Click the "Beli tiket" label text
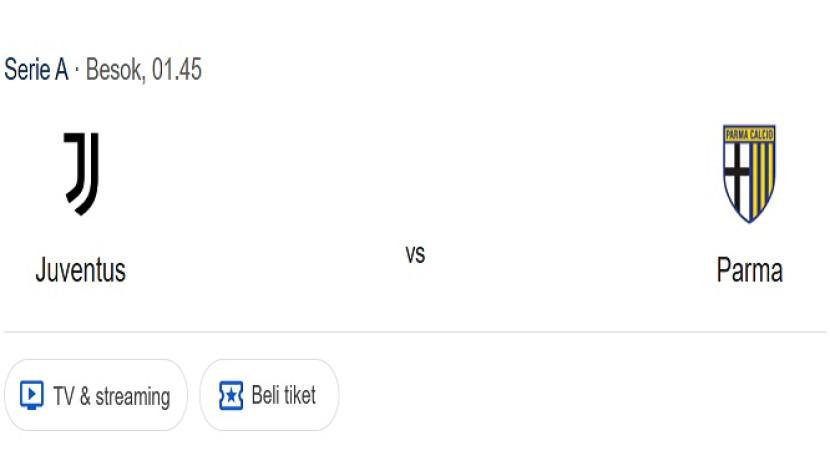 tap(283, 395)
